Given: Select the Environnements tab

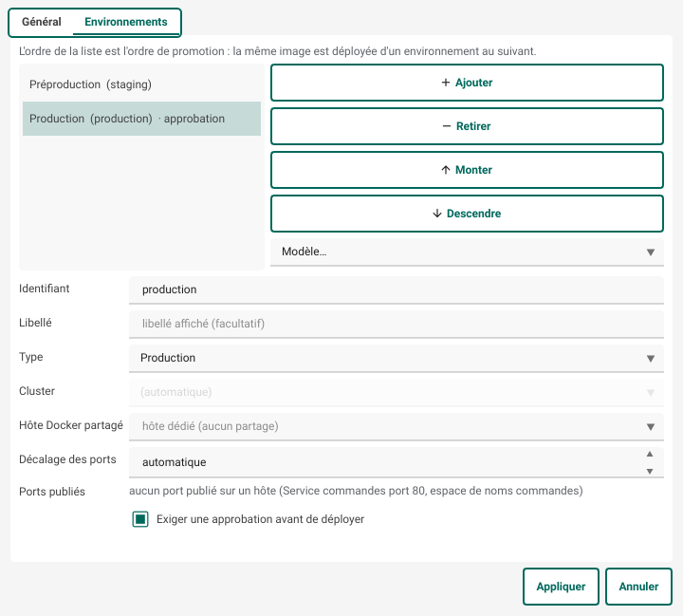Looking at the screenshot, I should pos(126,22).
